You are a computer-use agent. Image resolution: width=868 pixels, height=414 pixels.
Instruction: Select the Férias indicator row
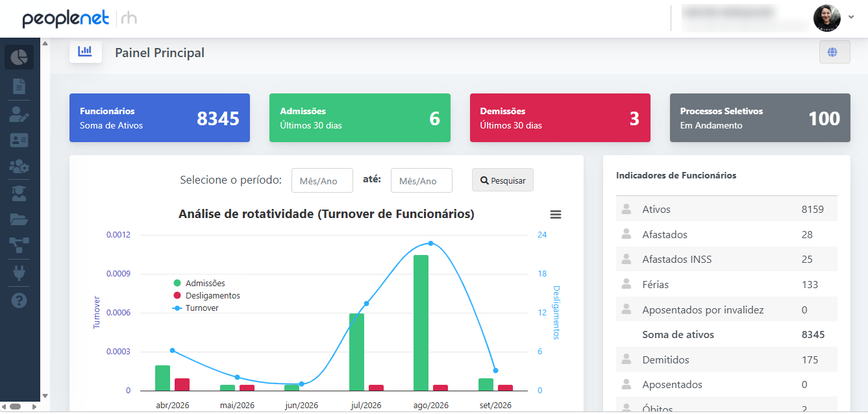coord(726,284)
